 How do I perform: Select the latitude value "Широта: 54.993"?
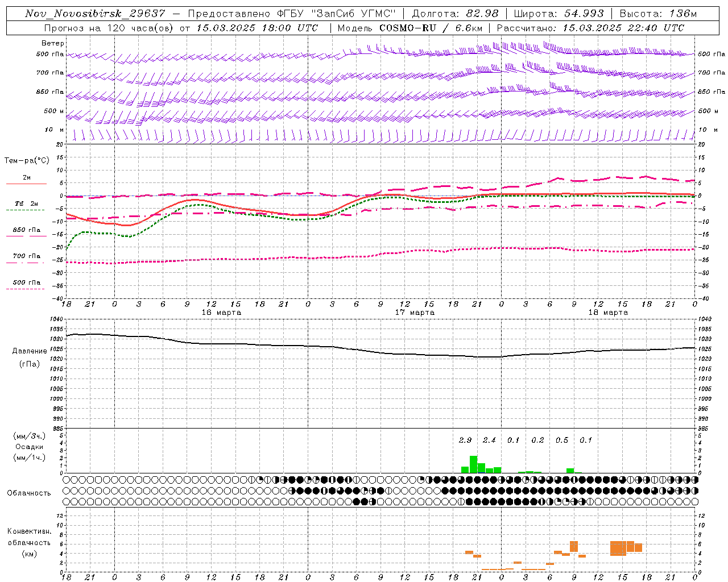[559, 13]
